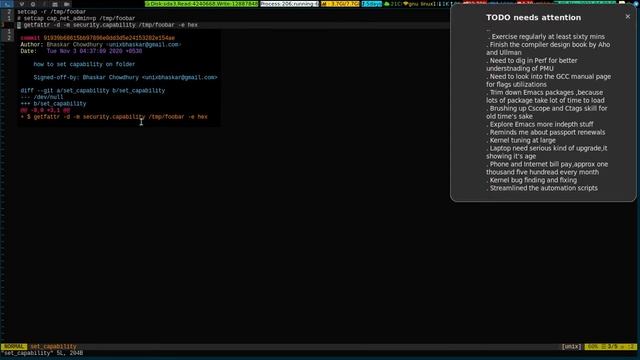Click the gnu linux label in the top bar

(x=422, y=4)
